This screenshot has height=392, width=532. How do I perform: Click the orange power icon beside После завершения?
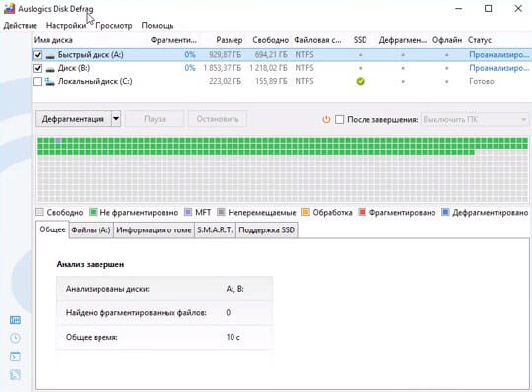[326, 119]
